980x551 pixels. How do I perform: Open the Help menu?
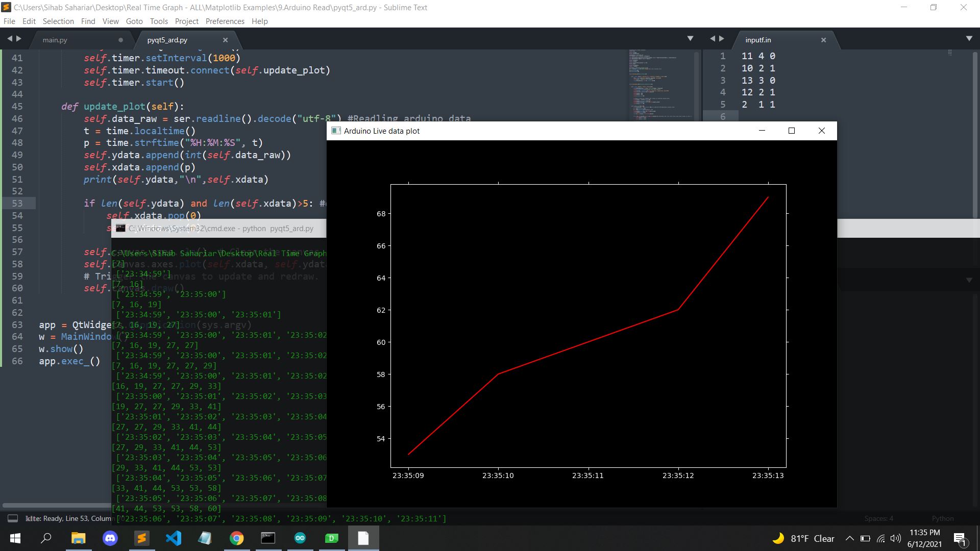pos(259,21)
